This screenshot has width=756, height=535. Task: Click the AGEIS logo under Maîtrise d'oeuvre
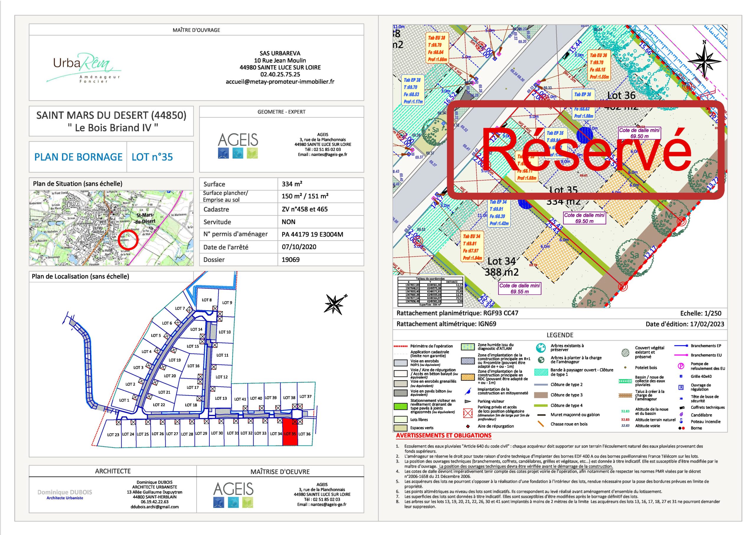point(233,495)
